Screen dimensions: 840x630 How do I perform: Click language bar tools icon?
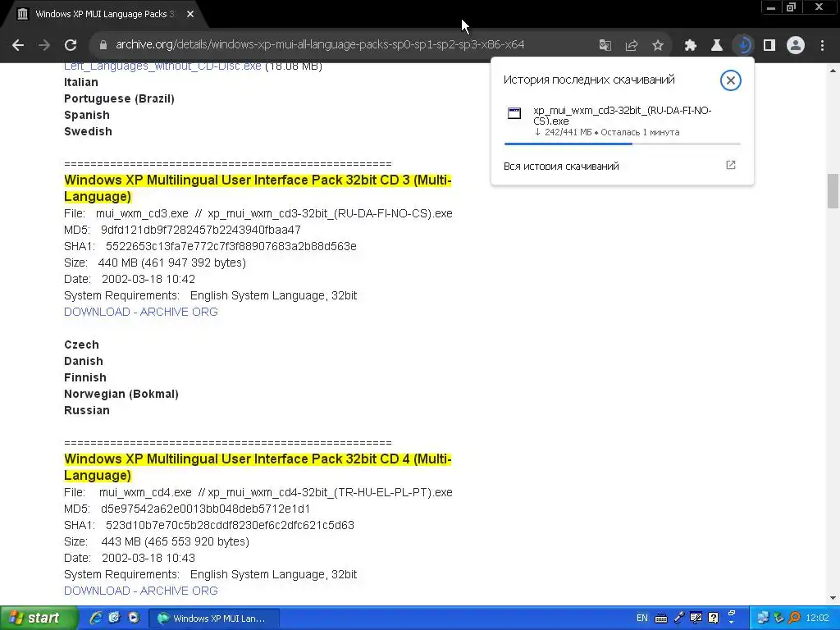[696, 619]
